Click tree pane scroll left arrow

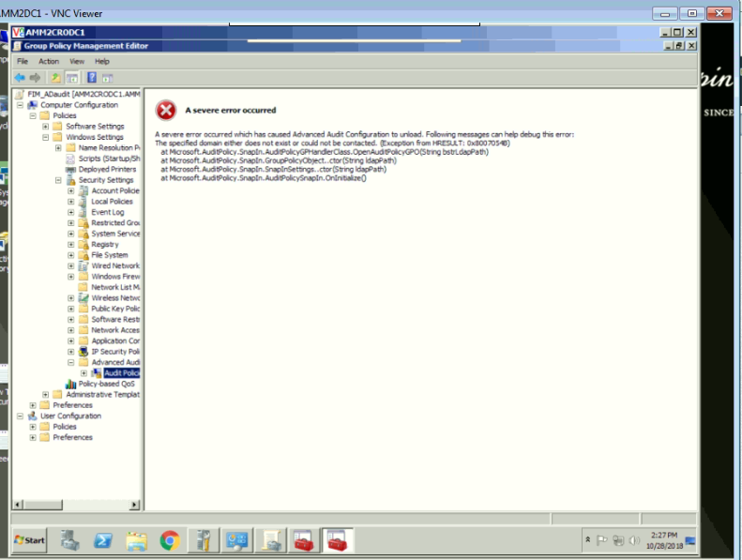[17, 505]
